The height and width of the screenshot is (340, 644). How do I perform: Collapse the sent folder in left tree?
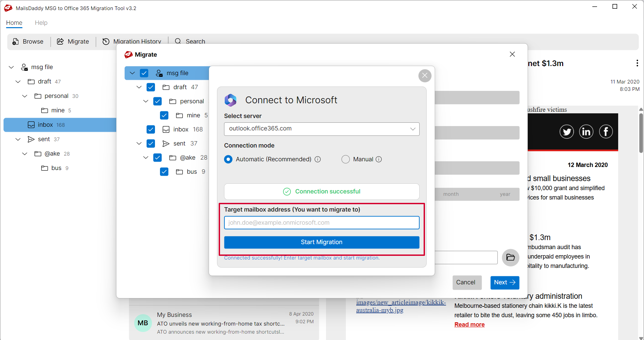pos(18,139)
